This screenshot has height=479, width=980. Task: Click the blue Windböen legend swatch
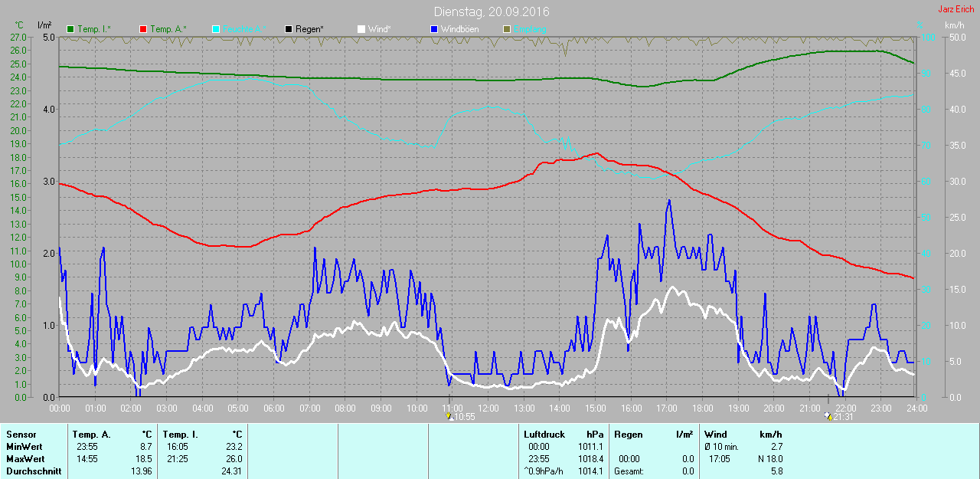coord(434,29)
